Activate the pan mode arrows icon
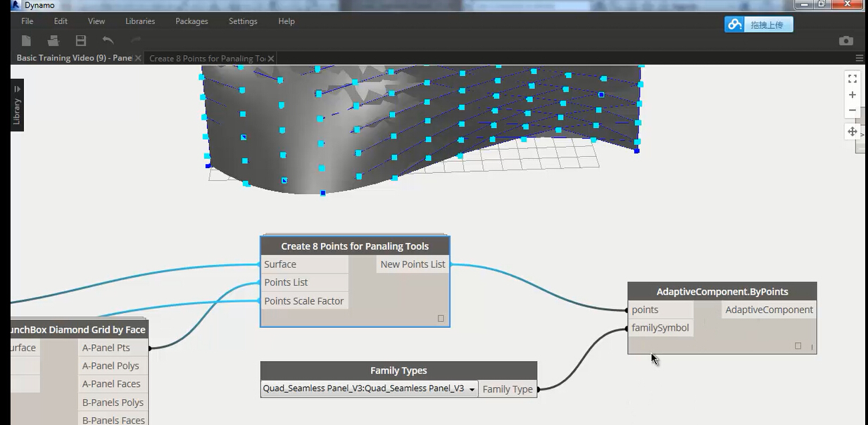The width and height of the screenshot is (868, 425). [852, 132]
